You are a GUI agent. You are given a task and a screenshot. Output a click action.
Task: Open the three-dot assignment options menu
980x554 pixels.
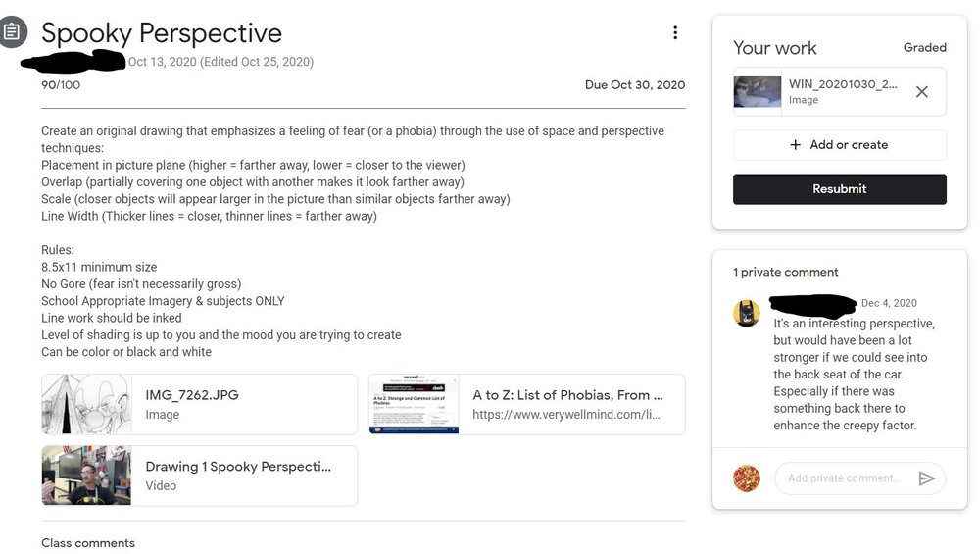tap(675, 32)
